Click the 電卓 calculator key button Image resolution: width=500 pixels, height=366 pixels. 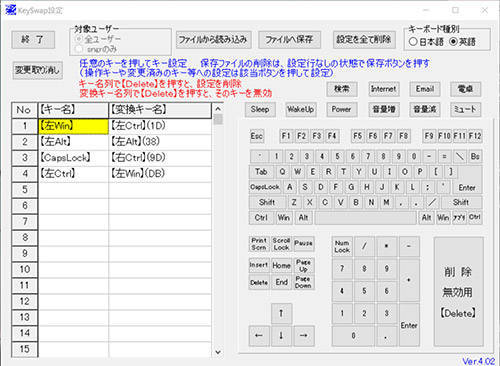(x=465, y=89)
